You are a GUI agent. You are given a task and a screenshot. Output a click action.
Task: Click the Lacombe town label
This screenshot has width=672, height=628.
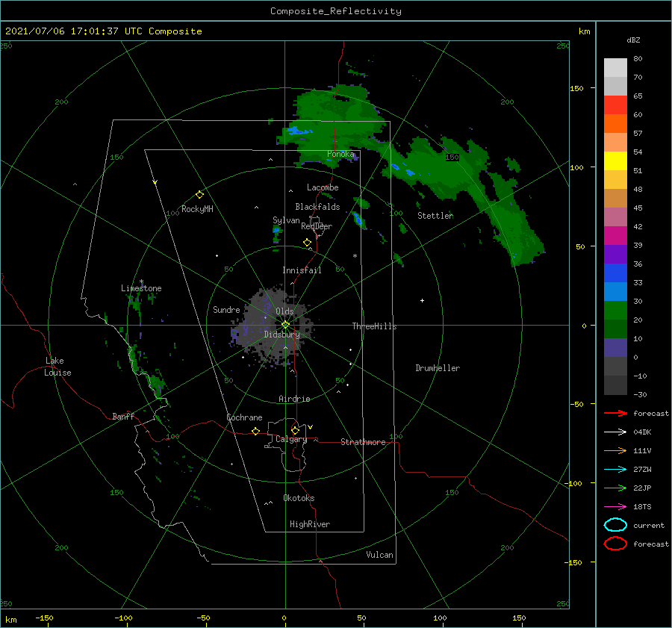pos(323,187)
